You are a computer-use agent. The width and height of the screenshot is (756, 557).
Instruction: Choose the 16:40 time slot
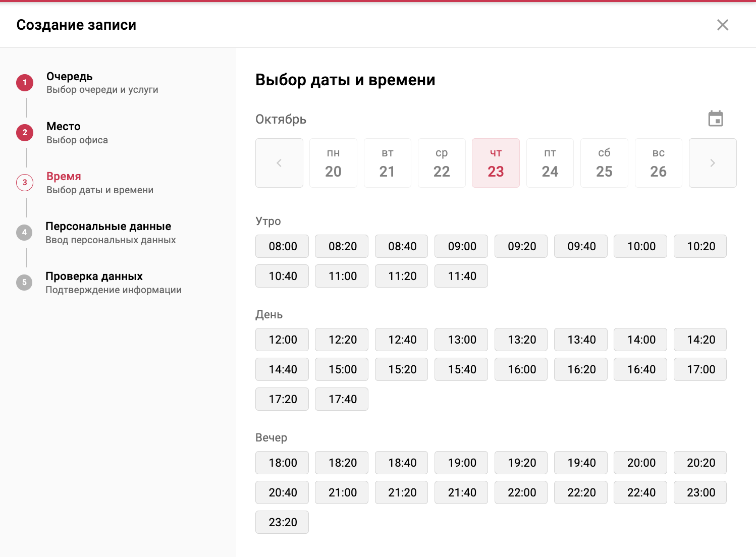640,369
